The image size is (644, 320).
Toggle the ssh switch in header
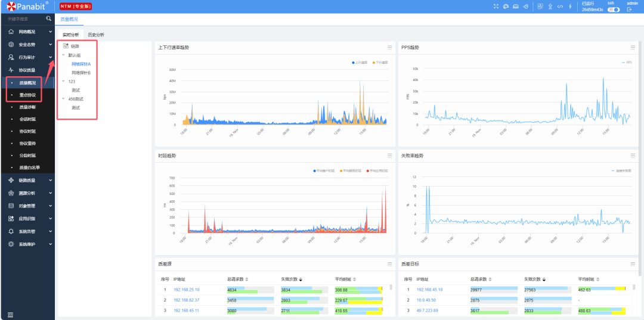click(614, 10)
